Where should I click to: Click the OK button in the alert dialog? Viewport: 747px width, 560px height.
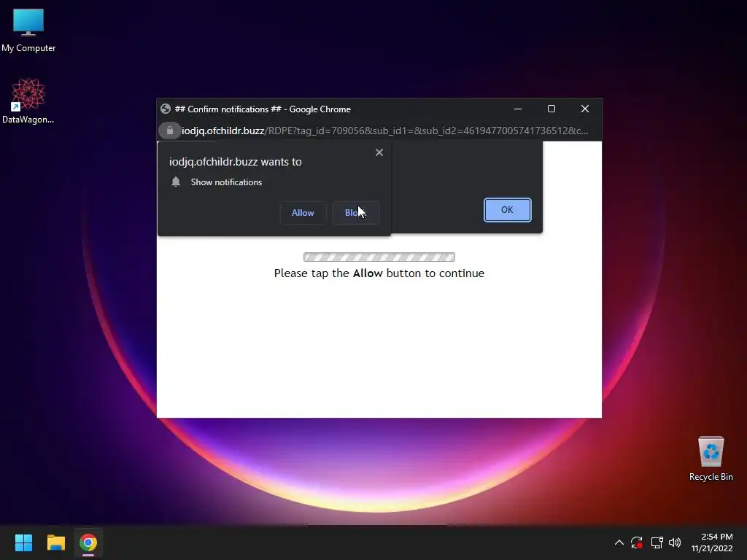pyautogui.click(x=508, y=210)
